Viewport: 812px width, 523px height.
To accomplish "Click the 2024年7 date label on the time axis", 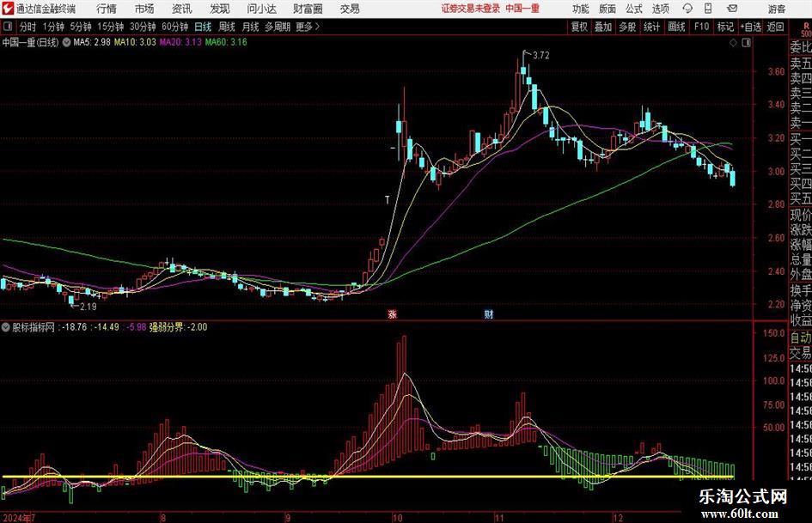I will coord(19,518).
